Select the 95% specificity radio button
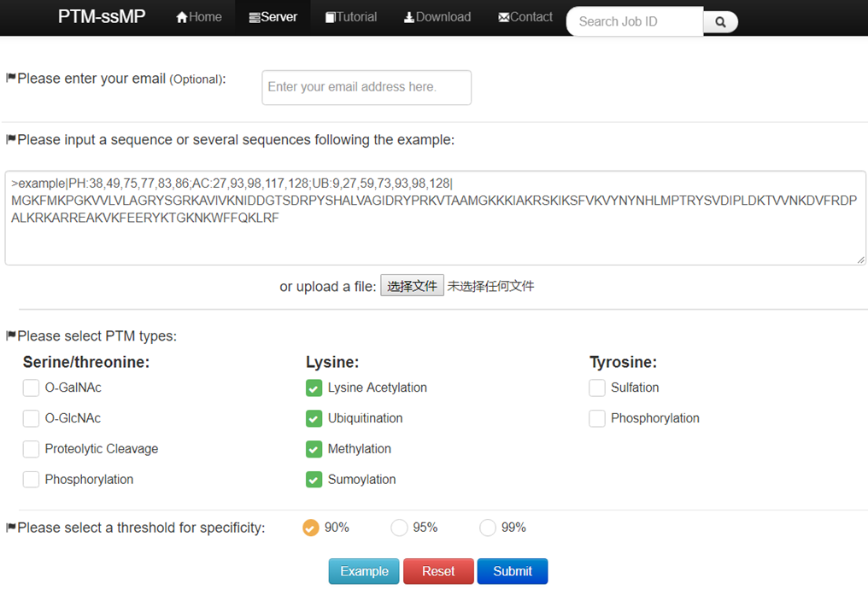Screen dimensions: 868x589 [x=399, y=528]
